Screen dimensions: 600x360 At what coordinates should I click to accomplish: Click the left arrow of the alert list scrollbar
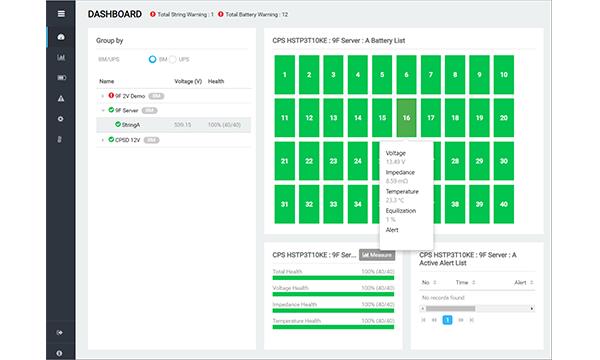click(422, 308)
